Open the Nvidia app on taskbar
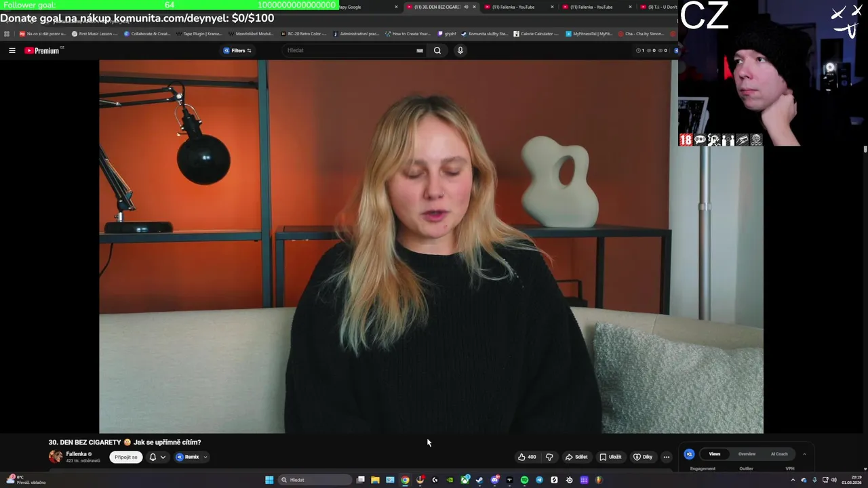This screenshot has height=488, width=868. pyautogui.click(x=450, y=480)
